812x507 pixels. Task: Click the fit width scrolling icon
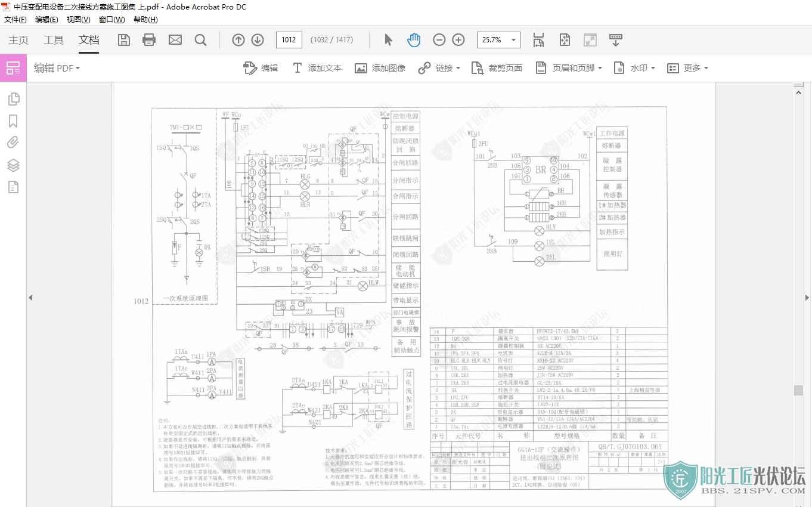pos(538,40)
